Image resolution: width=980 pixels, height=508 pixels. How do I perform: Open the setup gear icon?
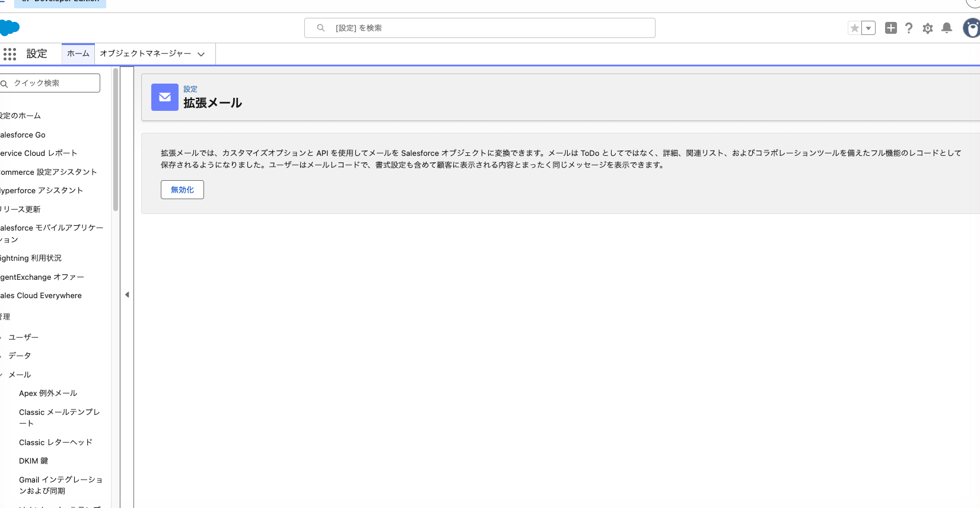[x=928, y=28]
